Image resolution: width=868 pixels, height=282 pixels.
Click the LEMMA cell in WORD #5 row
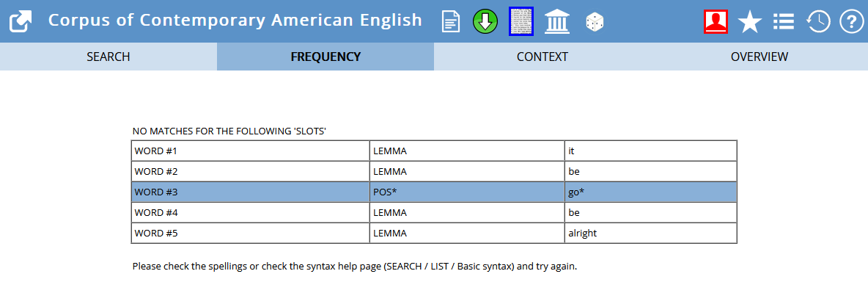point(467,233)
